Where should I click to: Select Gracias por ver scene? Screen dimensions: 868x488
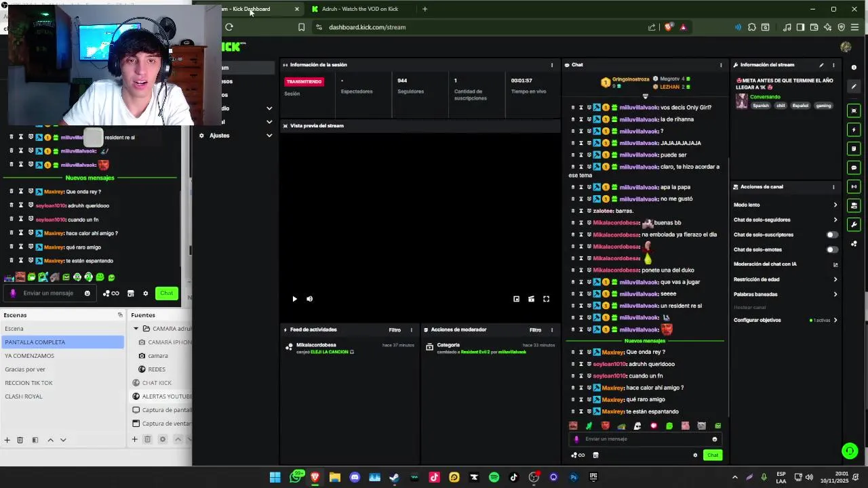[x=62, y=369]
